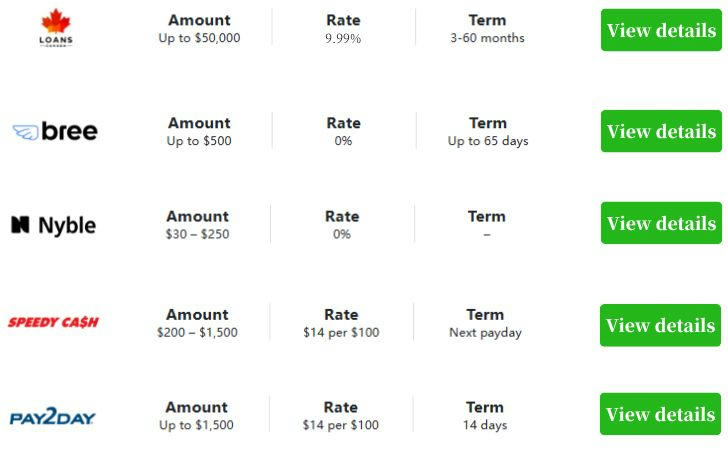
Task: Click the Up to $50,000 amount text
Action: 199,38
